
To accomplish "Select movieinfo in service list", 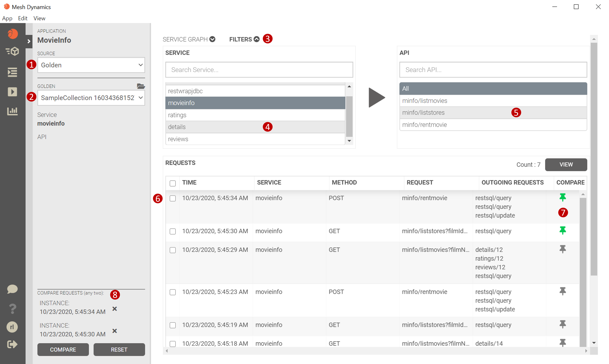I will click(255, 103).
